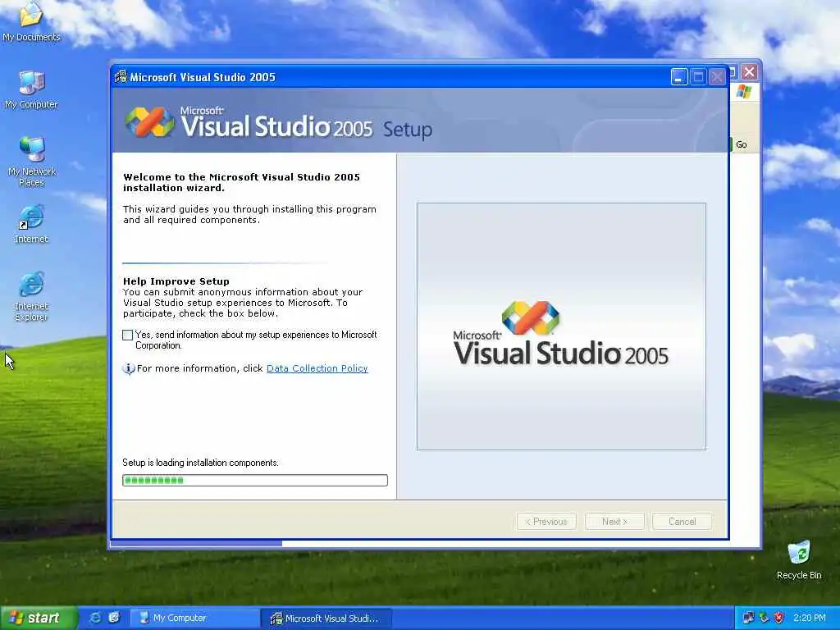Screen dimensions: 840x630
Task: Click the background window's horizontal scrollbar thumb
Action: [196, 544]
